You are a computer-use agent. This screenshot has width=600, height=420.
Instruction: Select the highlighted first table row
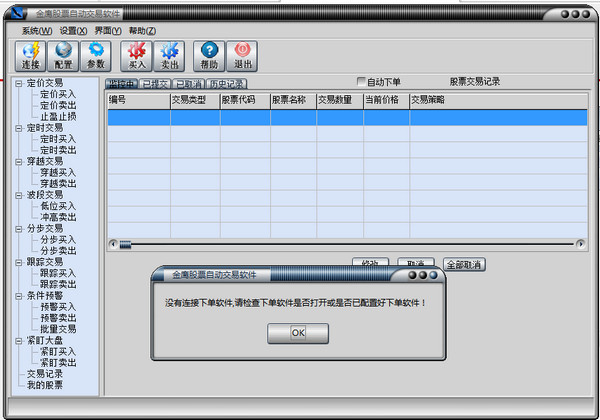click(x=347, y=118)
